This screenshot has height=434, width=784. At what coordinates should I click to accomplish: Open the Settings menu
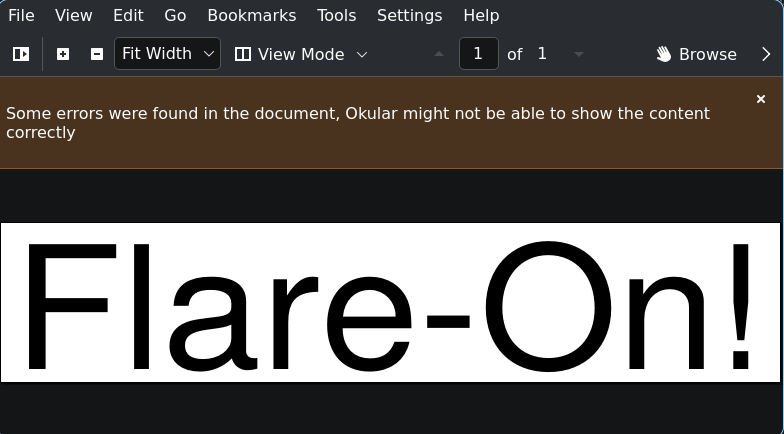point(409,15)
